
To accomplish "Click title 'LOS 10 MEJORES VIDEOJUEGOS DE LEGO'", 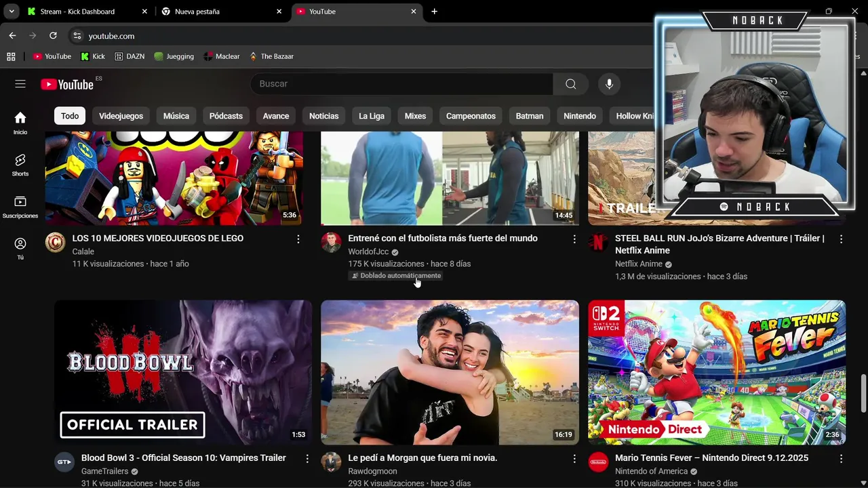I will tap(158, 239).
